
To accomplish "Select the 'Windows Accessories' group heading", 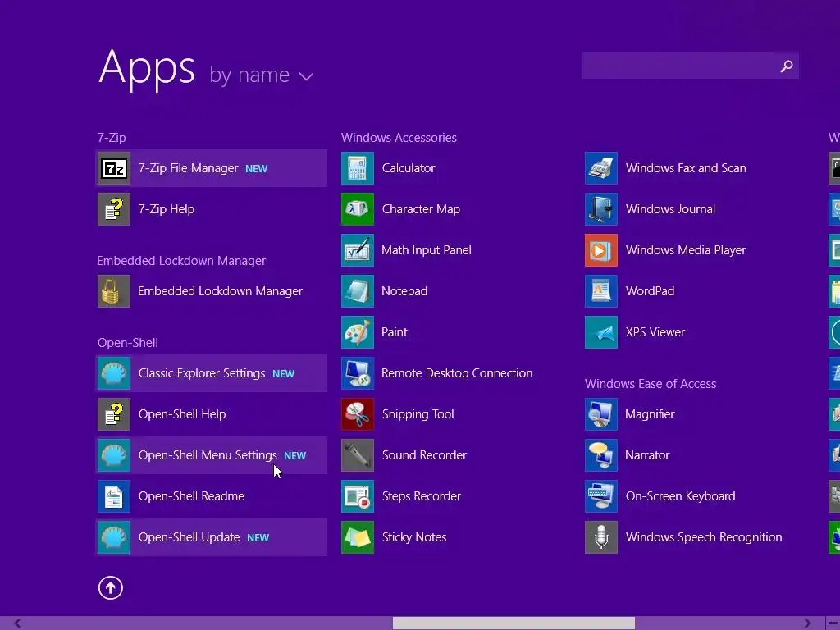I will 399,138.
